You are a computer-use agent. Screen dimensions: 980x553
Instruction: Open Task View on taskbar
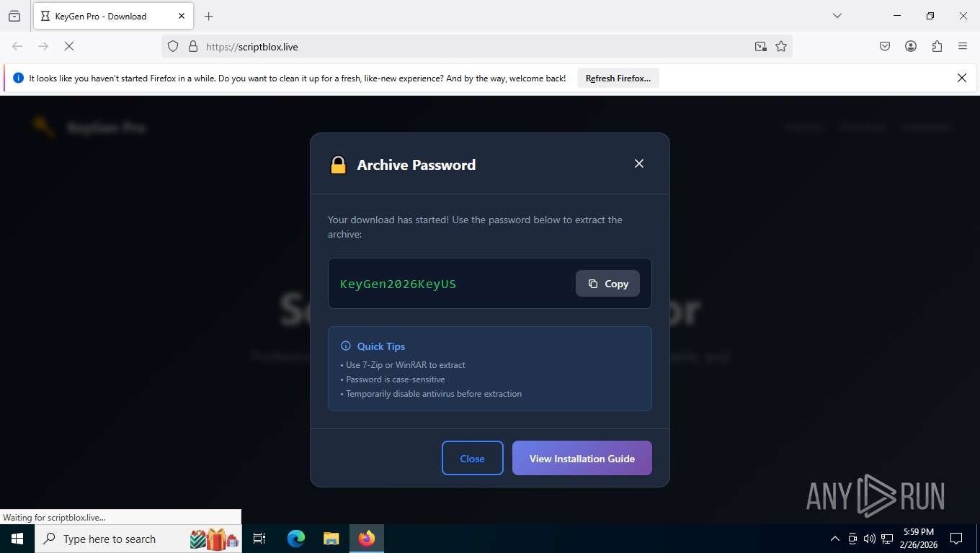(x=259, y=539)
